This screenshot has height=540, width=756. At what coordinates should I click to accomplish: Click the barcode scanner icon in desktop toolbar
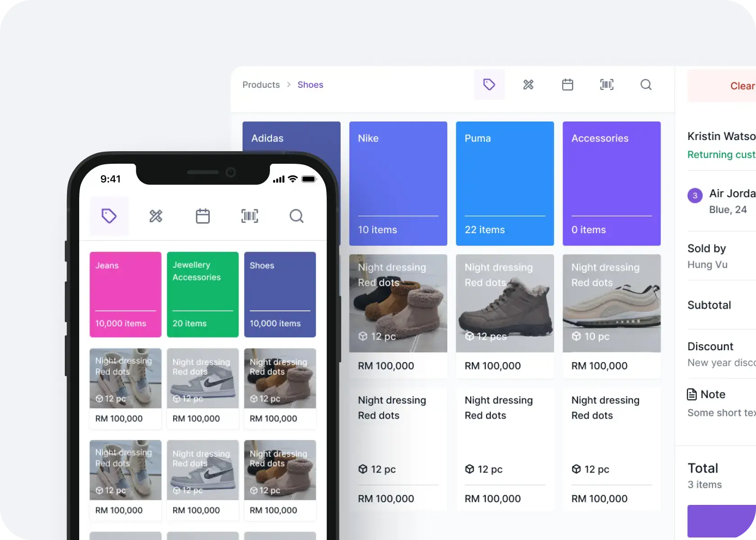pos(607,85)
